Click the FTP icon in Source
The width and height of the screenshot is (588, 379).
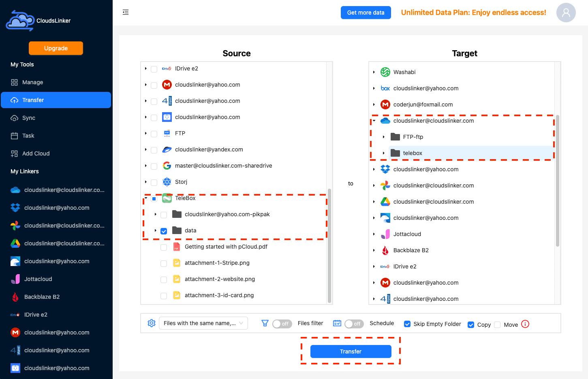tap(167, 133)
